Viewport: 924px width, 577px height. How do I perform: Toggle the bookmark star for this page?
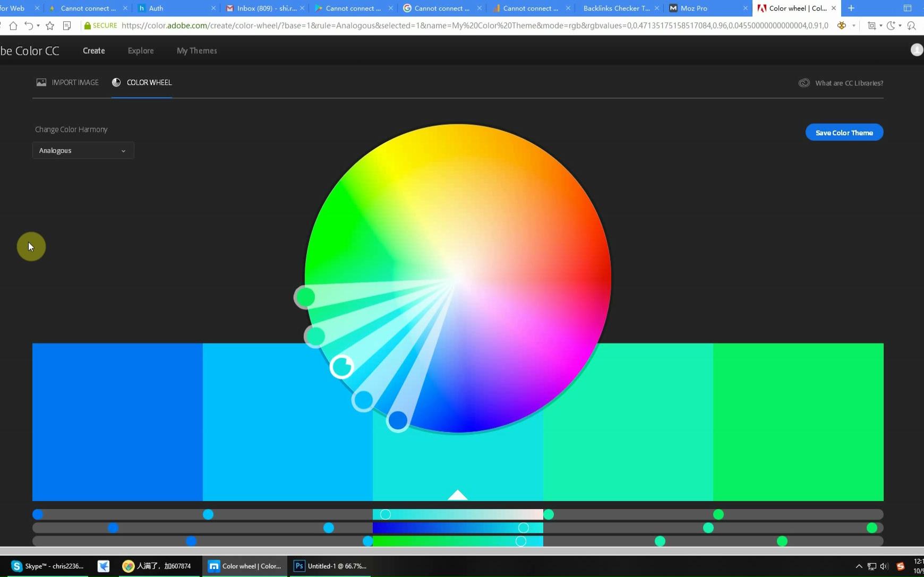[x=49, y=25]
